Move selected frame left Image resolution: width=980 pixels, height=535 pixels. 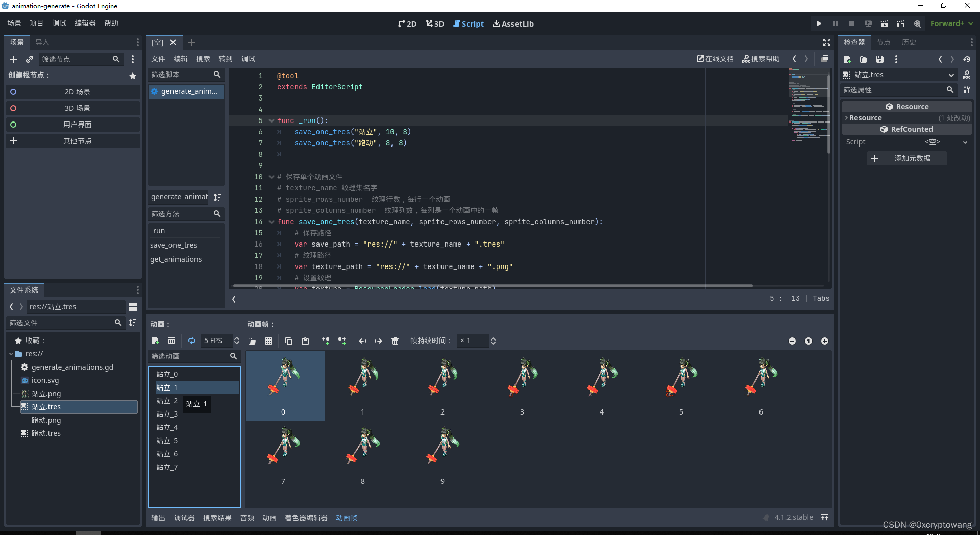[x=362, y=341]
